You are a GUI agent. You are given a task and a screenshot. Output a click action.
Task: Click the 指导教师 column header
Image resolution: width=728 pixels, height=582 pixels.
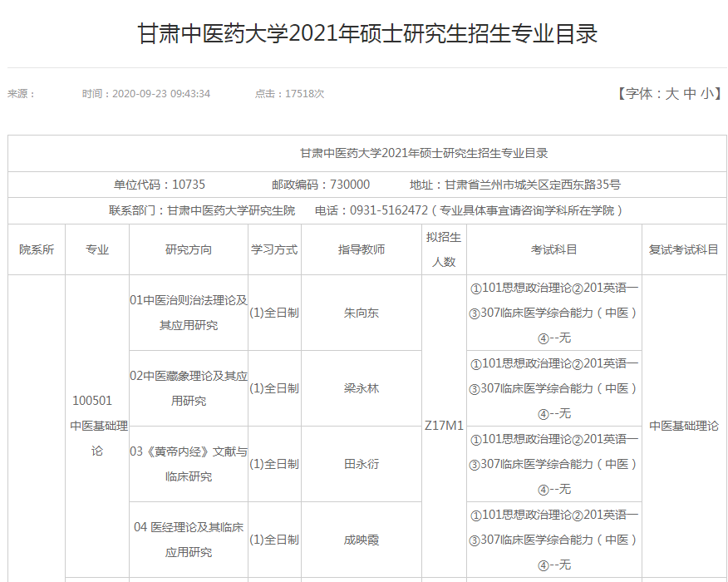coord(361,248)
